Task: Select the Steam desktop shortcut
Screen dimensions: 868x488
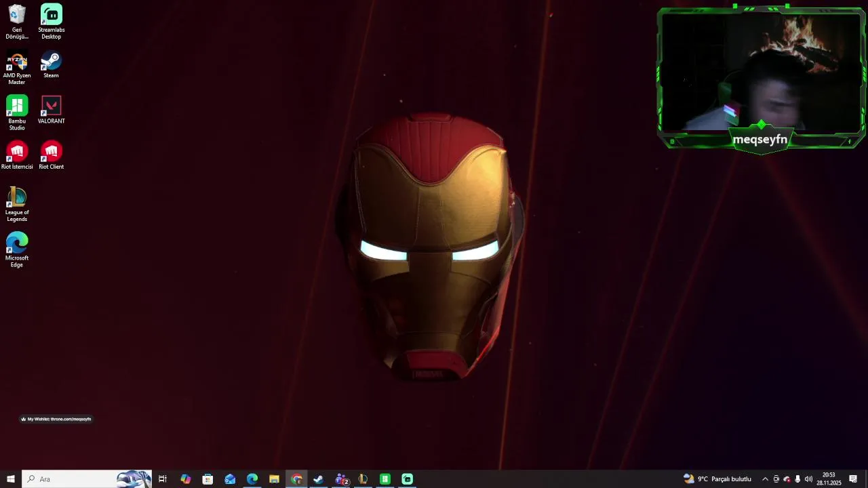Action: click(x=51, y=65)
